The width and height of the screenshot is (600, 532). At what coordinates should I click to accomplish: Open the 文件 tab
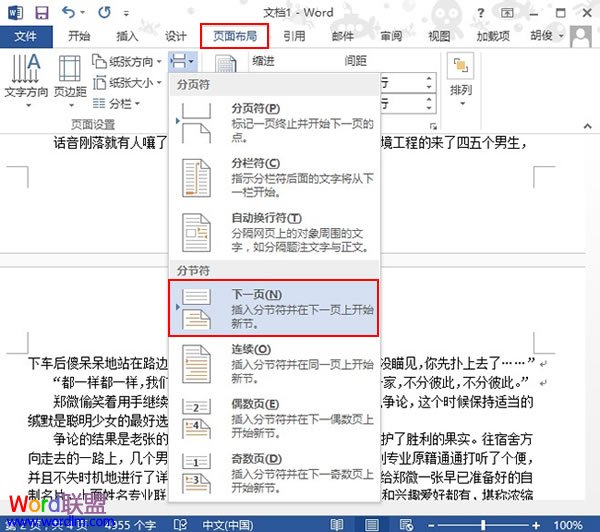[x=26, y=36]
